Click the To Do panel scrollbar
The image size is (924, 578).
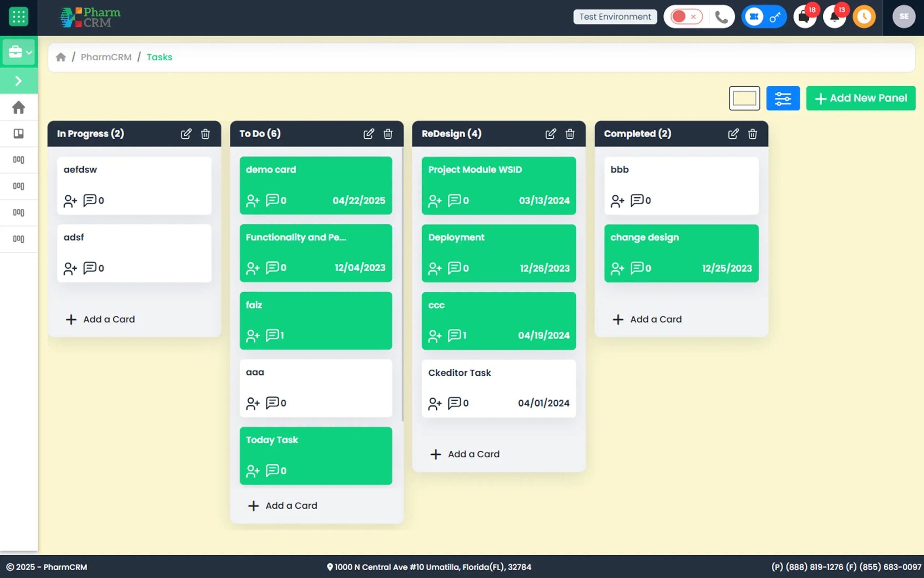[402, 285]
